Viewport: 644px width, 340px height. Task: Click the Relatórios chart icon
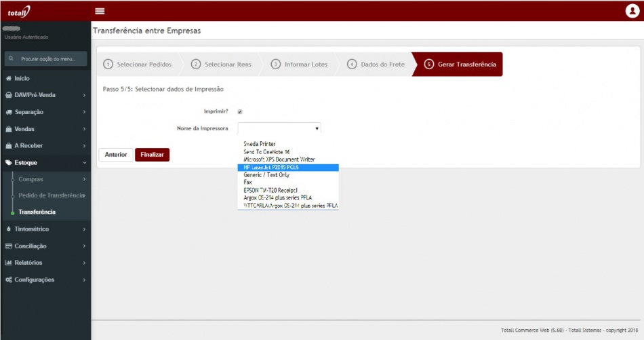[x=8, y=263]
